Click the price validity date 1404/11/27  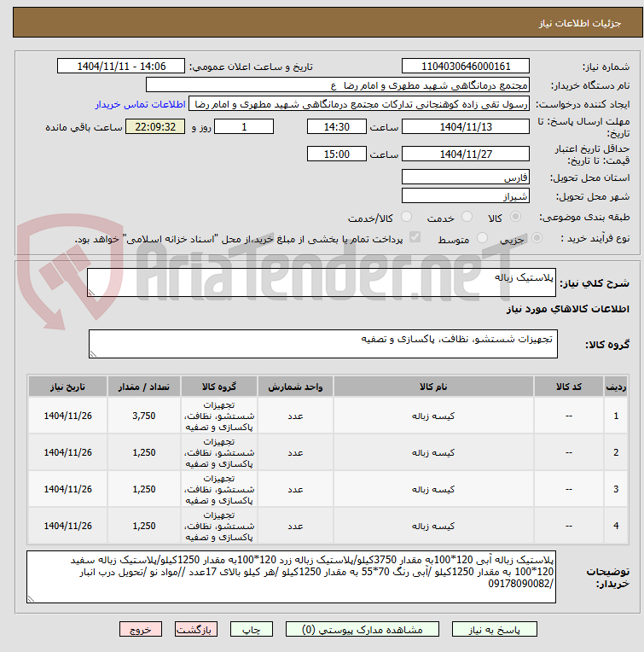(x=466, y=154)
